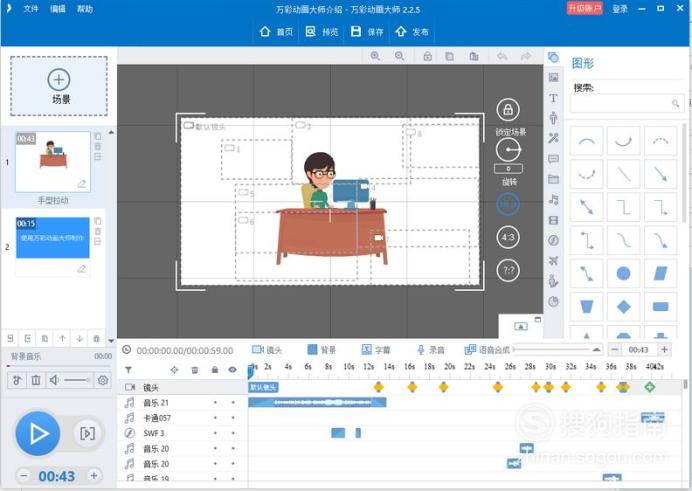Select the double-headed arrow shape
Viewport: 692px width, 491px height.
[587, 207]
